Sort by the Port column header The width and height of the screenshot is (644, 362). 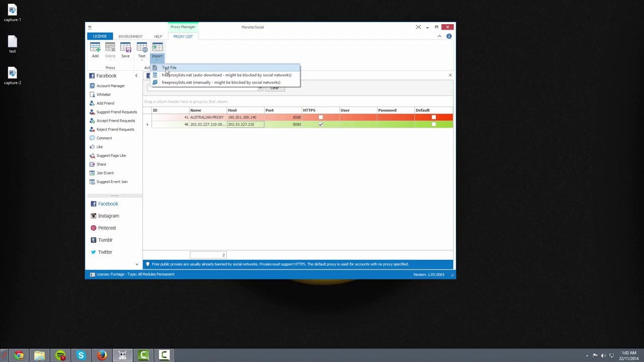(282, 110)
